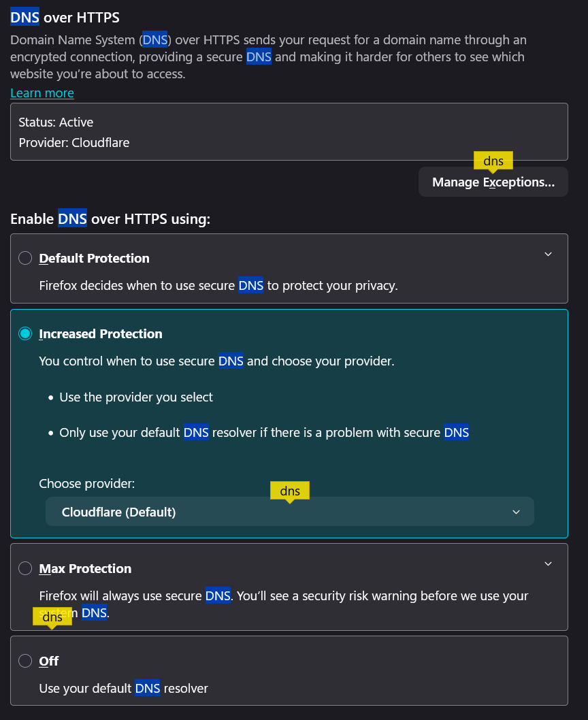Select the Increased Protection radio button
Image resolution: width=588 pixels, height=720 pixels.
coord(25,333)
